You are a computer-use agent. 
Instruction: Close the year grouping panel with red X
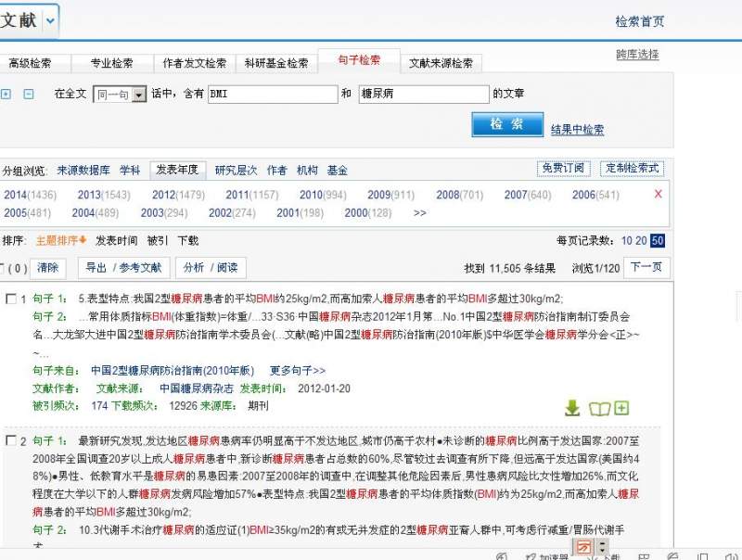click(x=658, y=194)
